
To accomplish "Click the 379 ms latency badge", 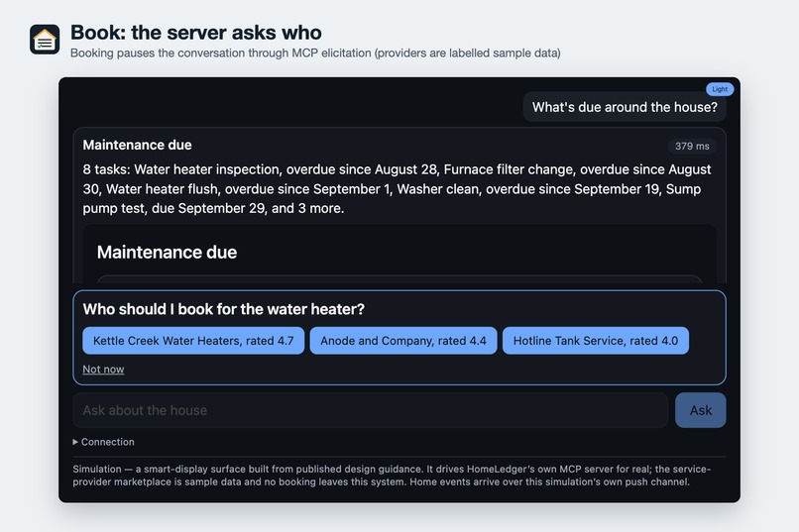I will (x=692, y=146).
